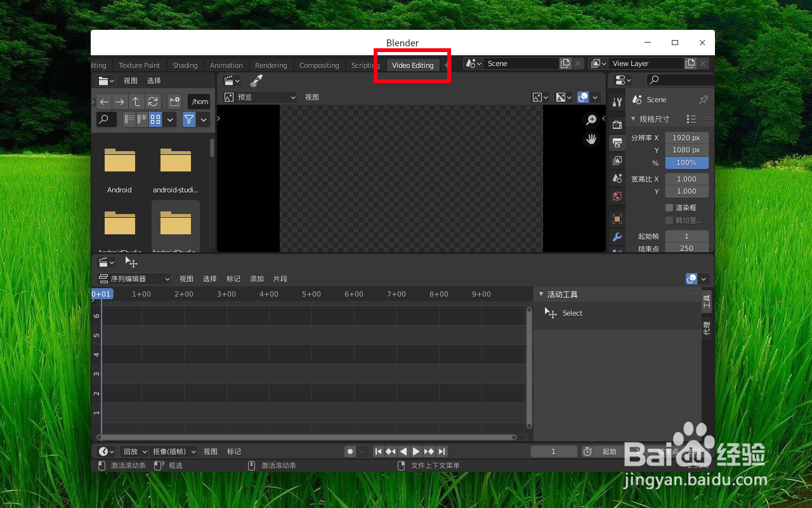This screenshot has height=508, width=812.
Task: Click the new view layer copy icon
Action: (x=690, y=63)
